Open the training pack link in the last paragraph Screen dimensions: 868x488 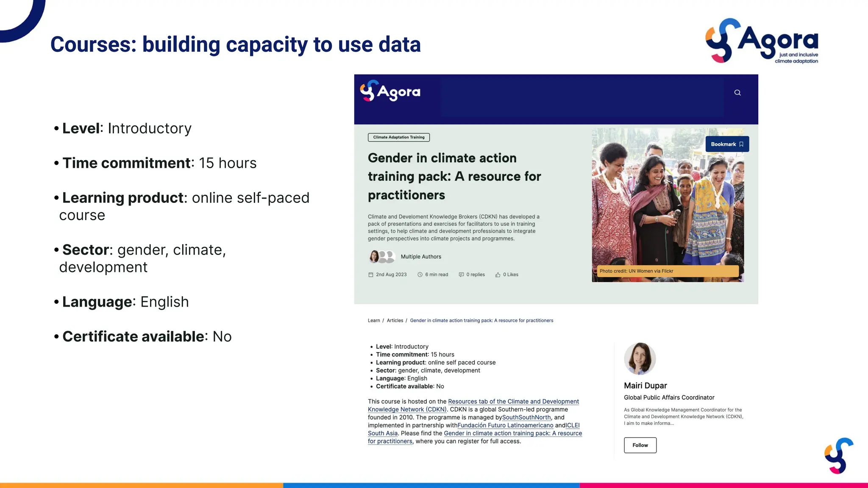pyautogui.click(x=513, y=433)
